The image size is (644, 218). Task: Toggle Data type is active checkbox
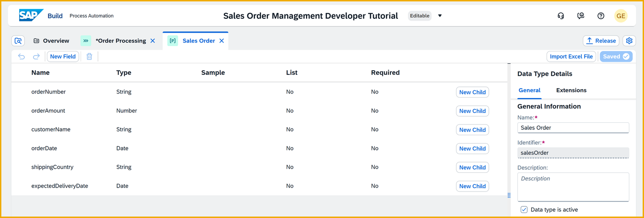524,209
